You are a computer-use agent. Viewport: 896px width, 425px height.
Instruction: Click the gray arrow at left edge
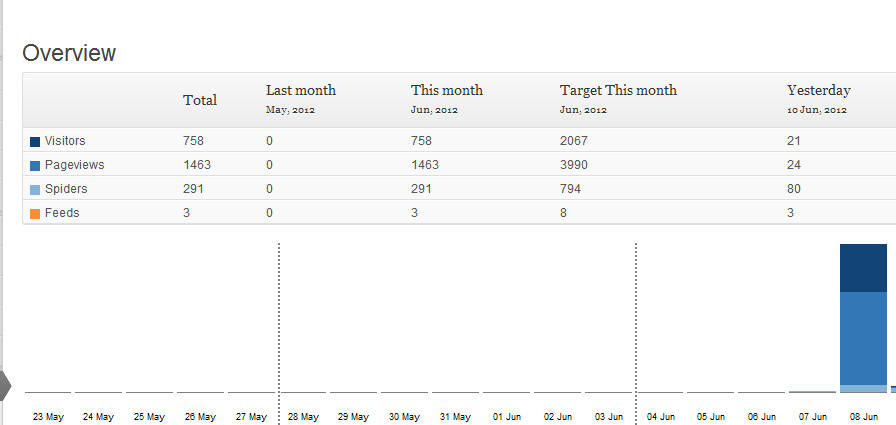tap(5, 385)
